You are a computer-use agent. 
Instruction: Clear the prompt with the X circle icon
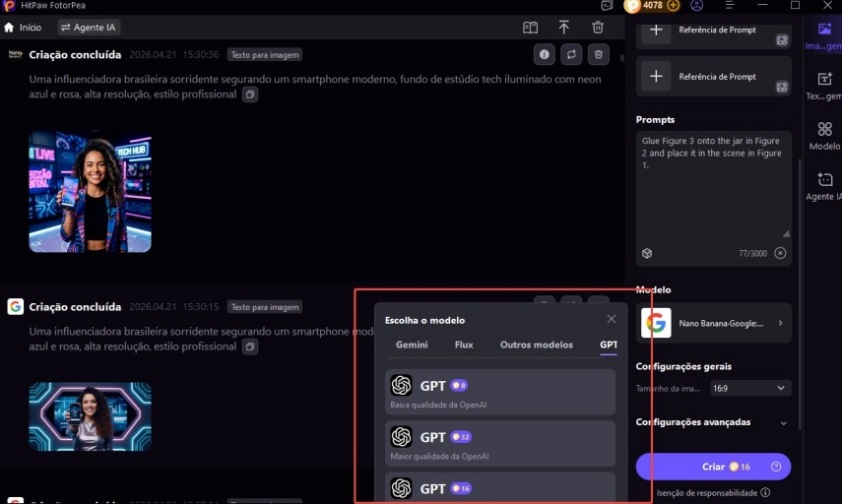780,253
